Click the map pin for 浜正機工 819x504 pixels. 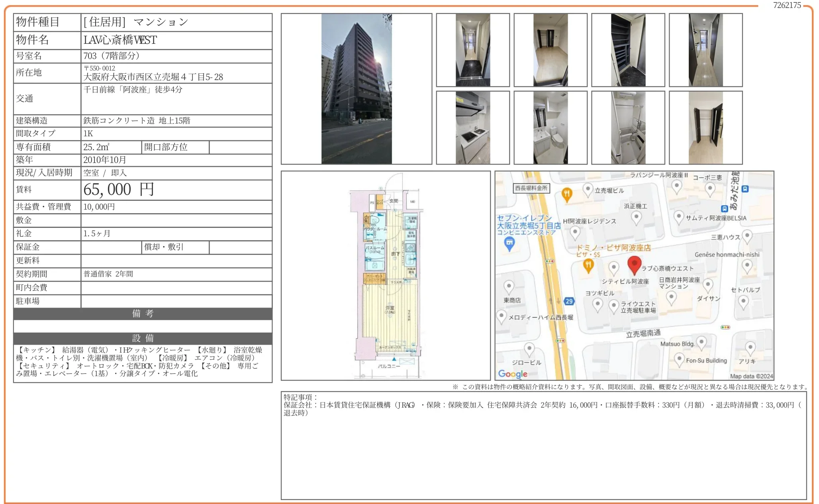click(x=637, y=216)
